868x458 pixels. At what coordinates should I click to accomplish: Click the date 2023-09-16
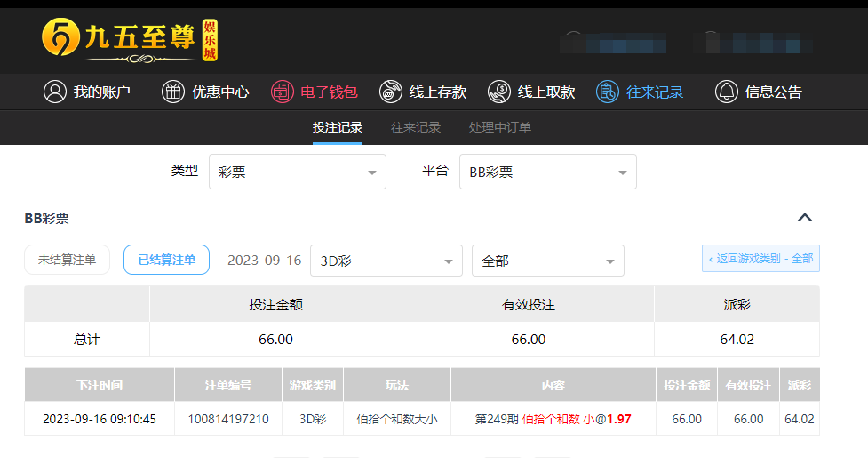point(265,261)
